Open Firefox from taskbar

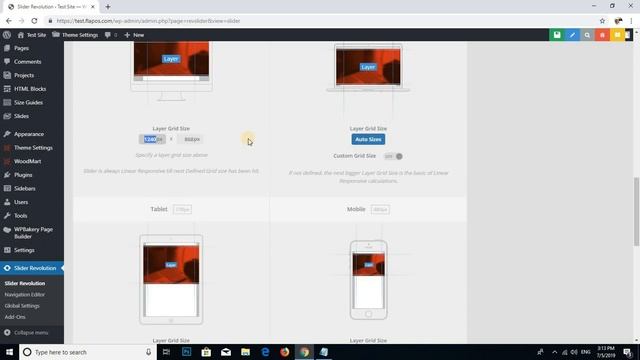point(284,352)
